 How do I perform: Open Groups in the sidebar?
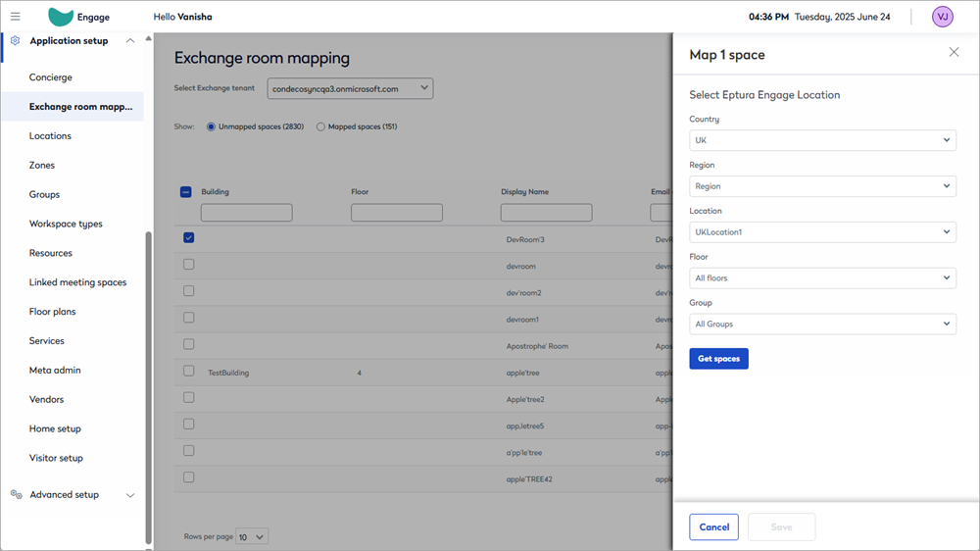coord(44,194)
